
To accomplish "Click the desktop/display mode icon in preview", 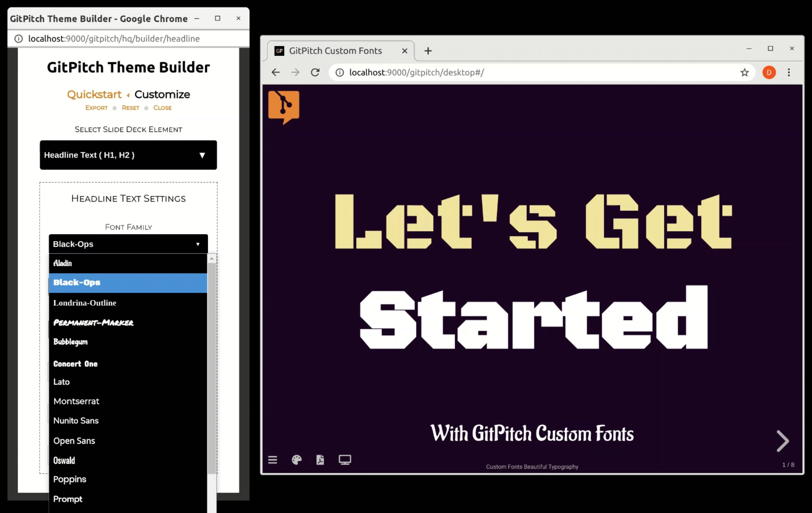I will click(344, 460).
